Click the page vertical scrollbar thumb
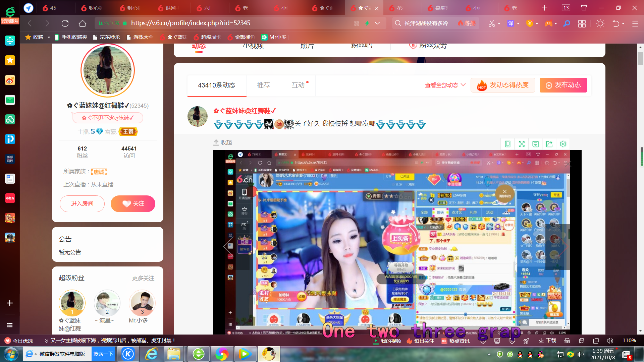The width and height of the screenshot is (644, 362). (x=641, y=59)
